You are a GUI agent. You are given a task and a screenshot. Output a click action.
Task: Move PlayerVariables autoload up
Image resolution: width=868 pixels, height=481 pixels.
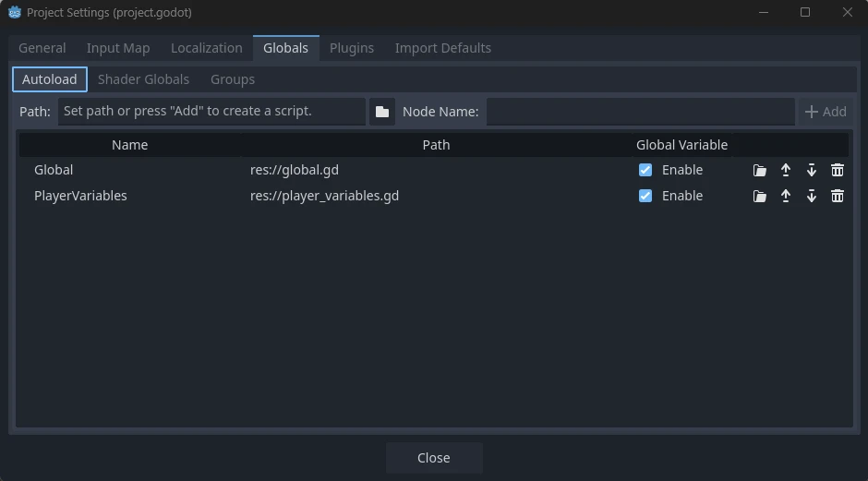tap(786, 196)
